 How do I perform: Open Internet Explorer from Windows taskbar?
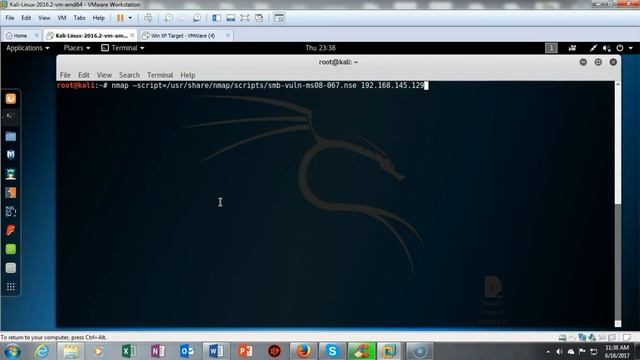coord(42,351)
